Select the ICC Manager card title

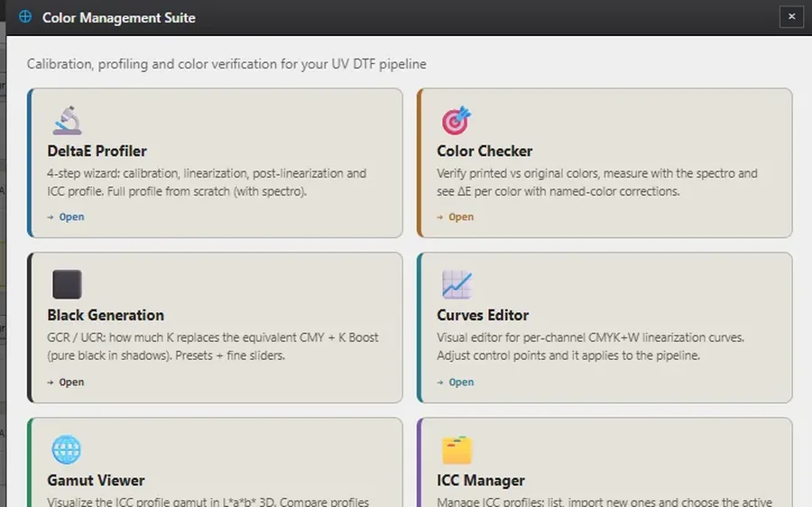click(481, 480)
